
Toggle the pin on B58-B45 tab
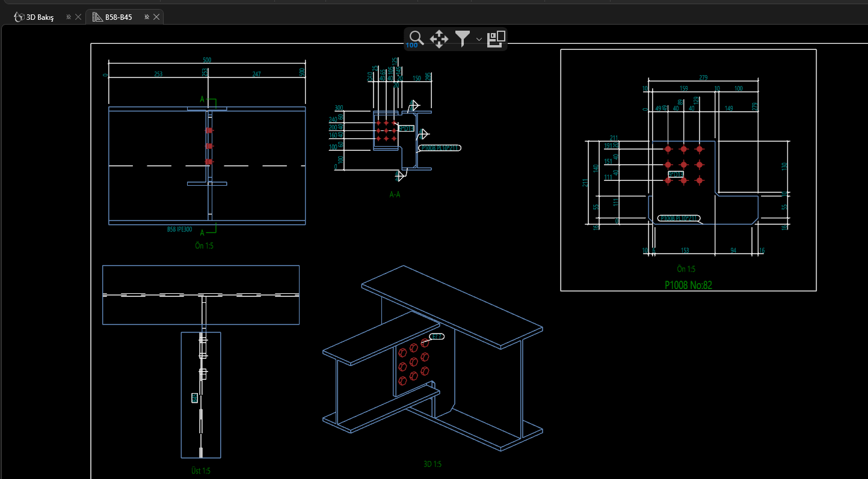pos(146,17)
